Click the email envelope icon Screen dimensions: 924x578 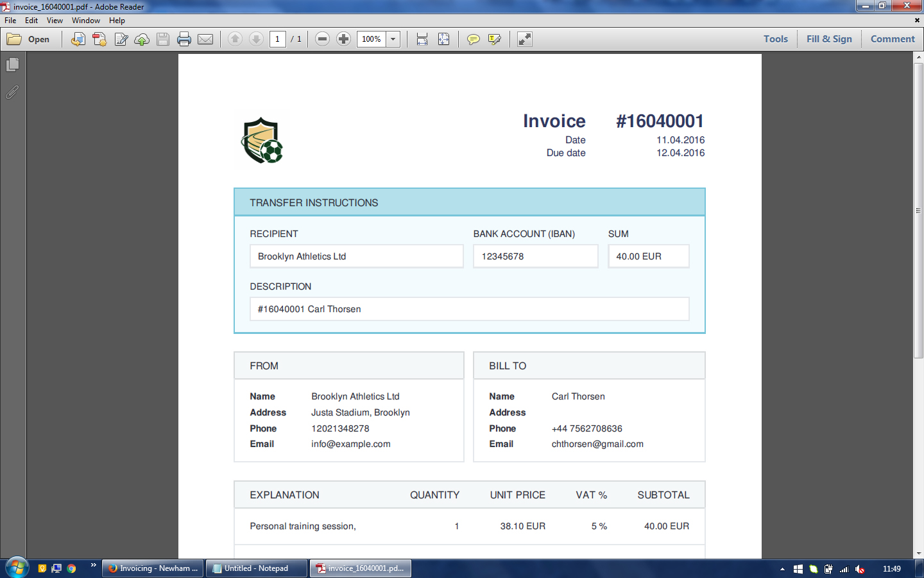click(205, 39)
